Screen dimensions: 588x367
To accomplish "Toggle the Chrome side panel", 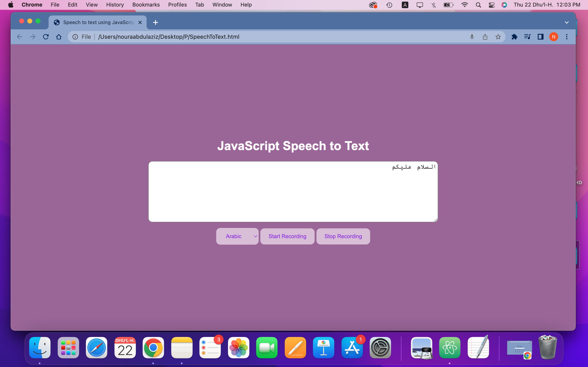I will (540, 37).
